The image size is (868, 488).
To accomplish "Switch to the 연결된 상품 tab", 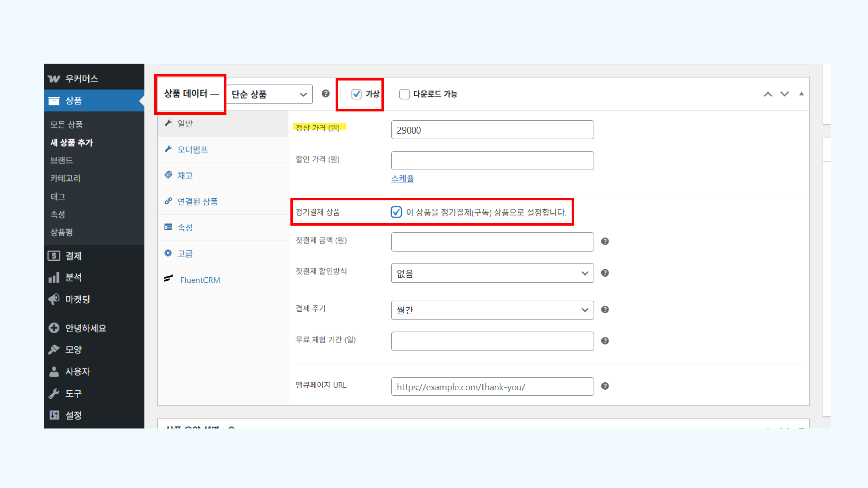I will click(x=223, y=201).
